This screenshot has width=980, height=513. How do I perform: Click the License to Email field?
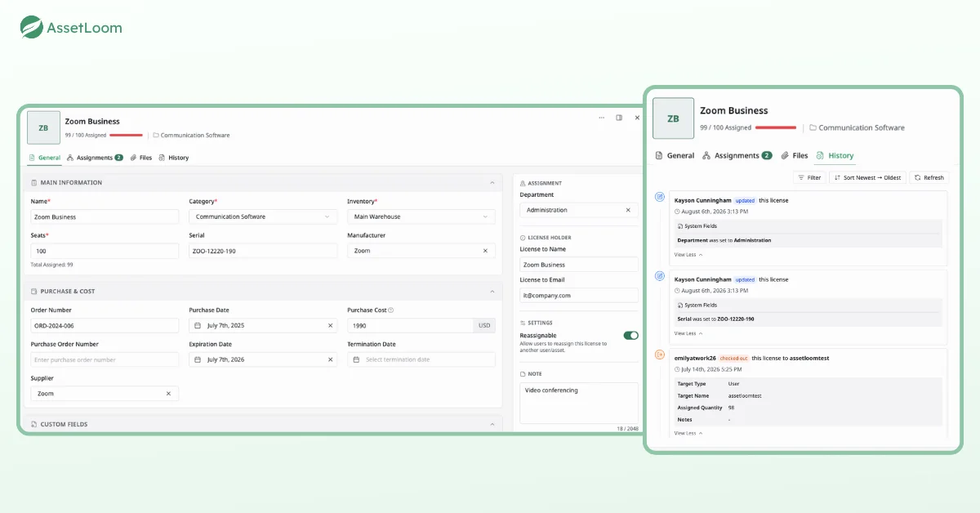[x=579, y=295]
